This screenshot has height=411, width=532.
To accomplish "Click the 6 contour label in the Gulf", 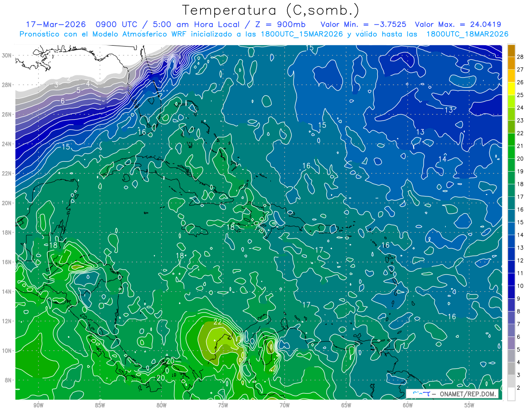I will [63, 101].
